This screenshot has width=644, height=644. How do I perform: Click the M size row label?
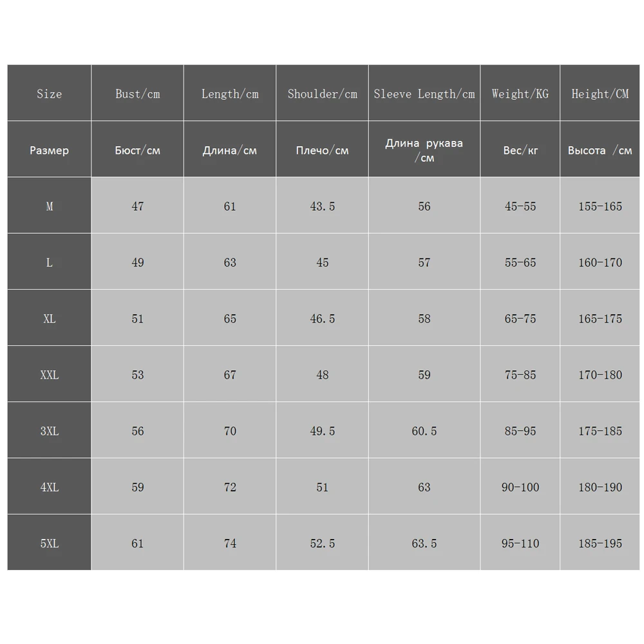pyautogui.click(x=49, y=207)
